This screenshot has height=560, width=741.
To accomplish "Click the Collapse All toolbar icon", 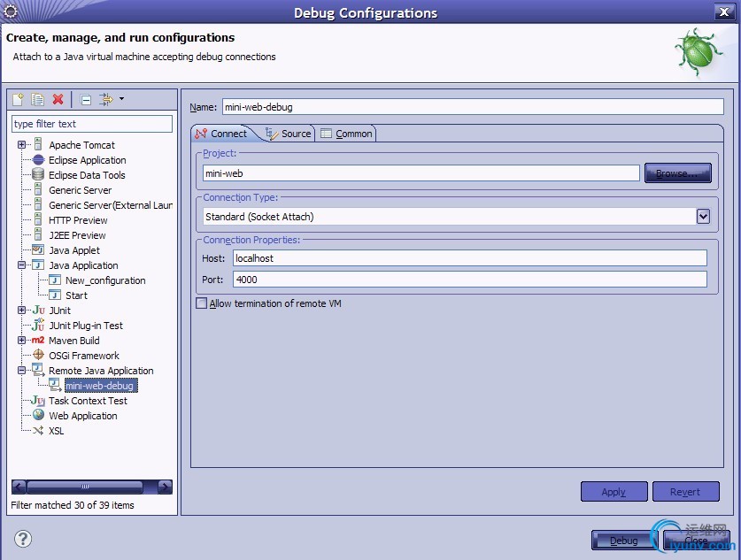I will click(x=86, y=100).
